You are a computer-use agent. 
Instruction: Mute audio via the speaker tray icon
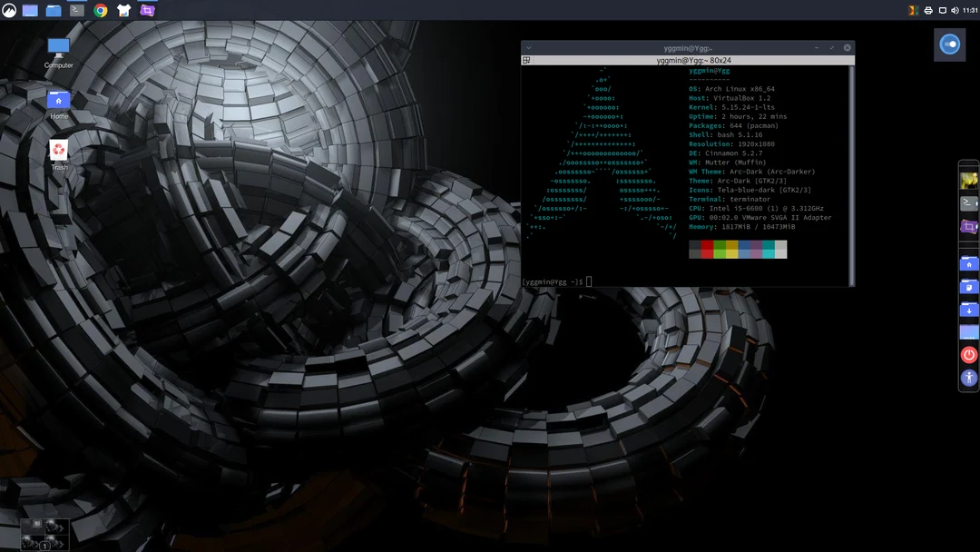click(955, 10)
